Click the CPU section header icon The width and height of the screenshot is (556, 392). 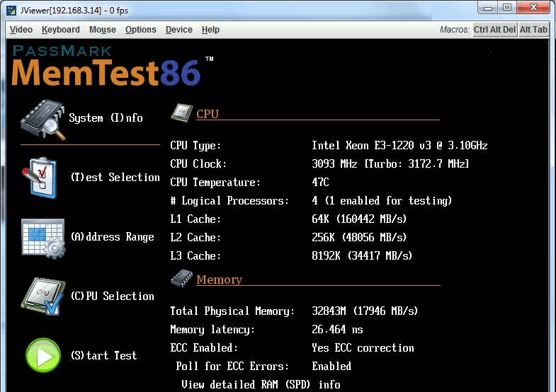click(182, 113)
